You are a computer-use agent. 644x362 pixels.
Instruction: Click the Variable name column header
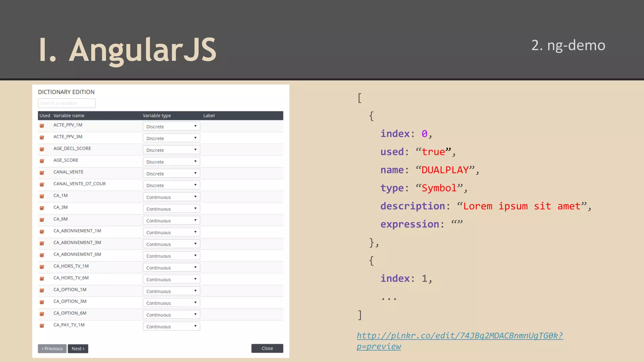pos(69,116)
